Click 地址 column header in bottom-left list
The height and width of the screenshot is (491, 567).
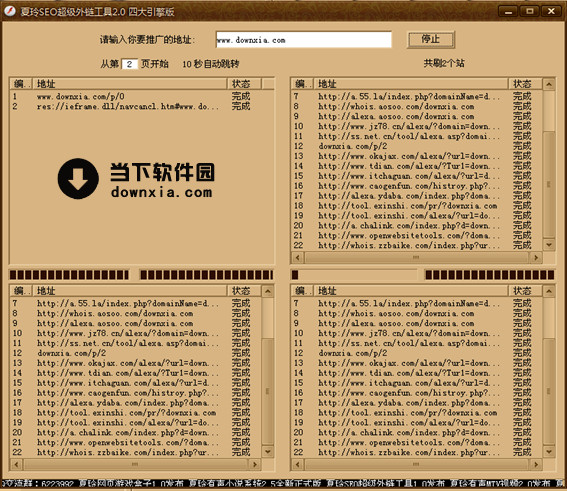click(x=130, y=291)
